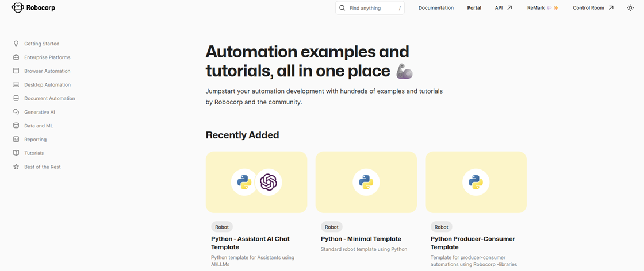Open Data and ML in the sidebar
This screenshot has width=644, height=271.
pyautogui.click(x=39, y=126)
